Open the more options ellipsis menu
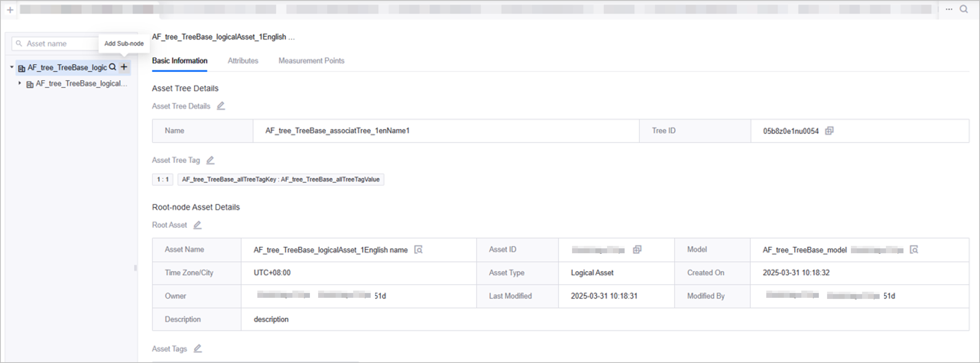This screenshot has height=363, width=980. coord(949,9)
